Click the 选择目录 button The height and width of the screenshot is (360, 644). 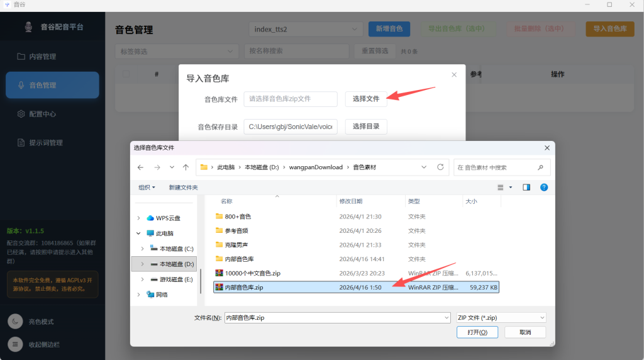click(366, 127)
